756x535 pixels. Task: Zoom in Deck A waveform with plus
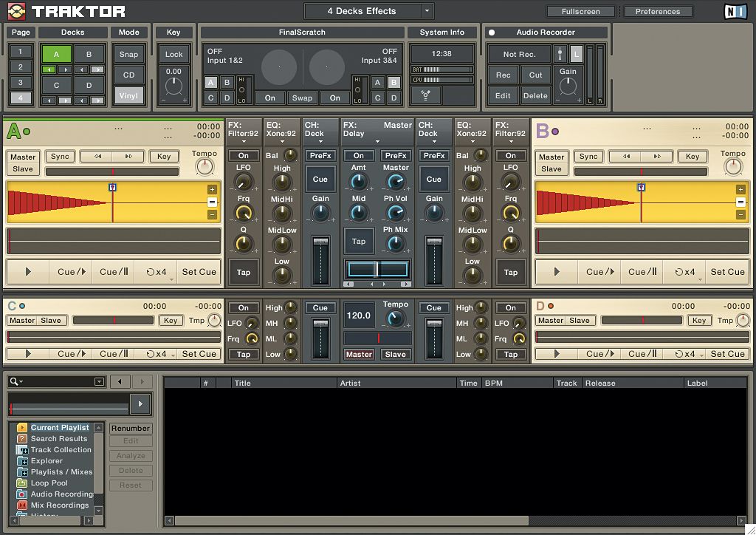[x=212, y=190]
